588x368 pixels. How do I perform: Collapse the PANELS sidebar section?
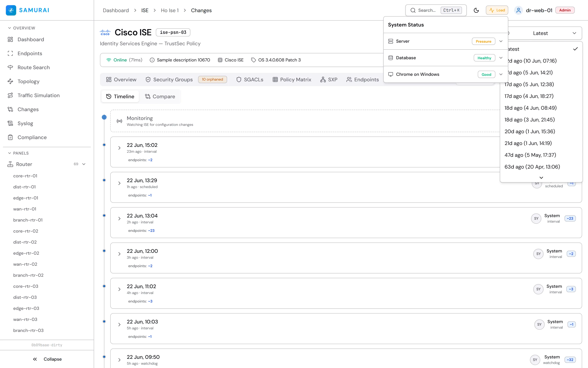(18, 153)
